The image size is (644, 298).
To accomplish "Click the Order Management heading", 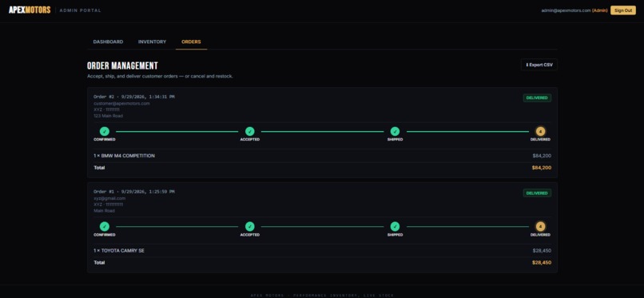I will click(122, 66).
